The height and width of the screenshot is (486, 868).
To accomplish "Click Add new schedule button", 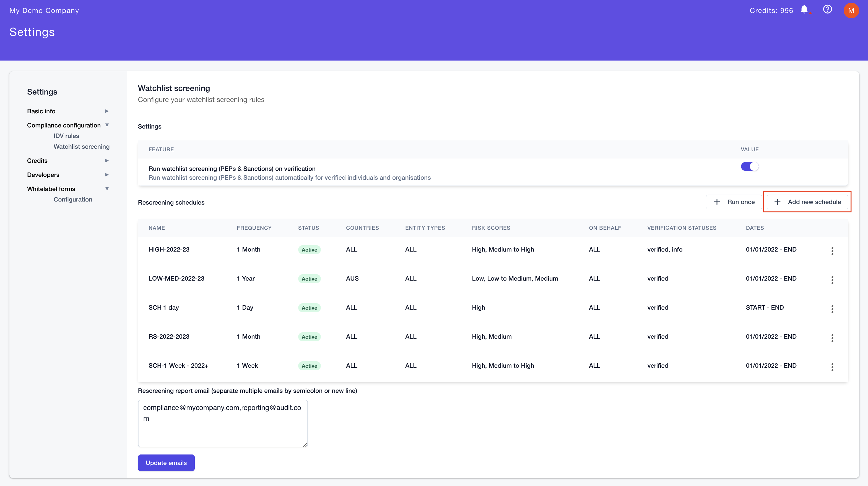I will point(807,202).
